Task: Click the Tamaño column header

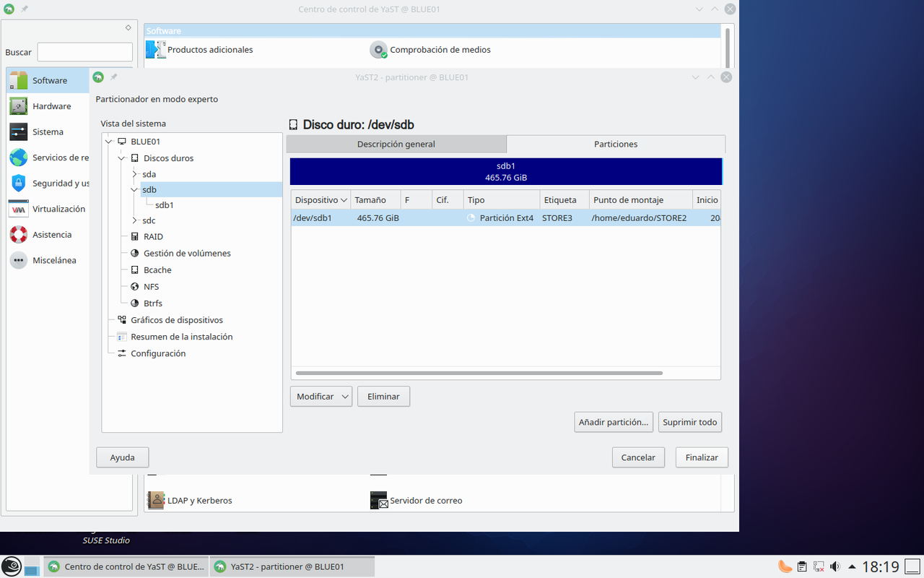Action: coord(375,200)
